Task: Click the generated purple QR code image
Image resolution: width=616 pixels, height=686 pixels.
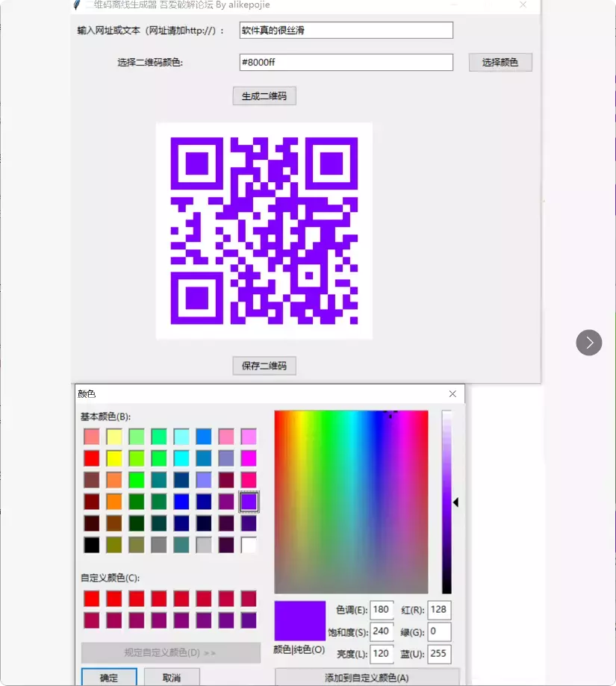Action: click(x=264, y=231)
